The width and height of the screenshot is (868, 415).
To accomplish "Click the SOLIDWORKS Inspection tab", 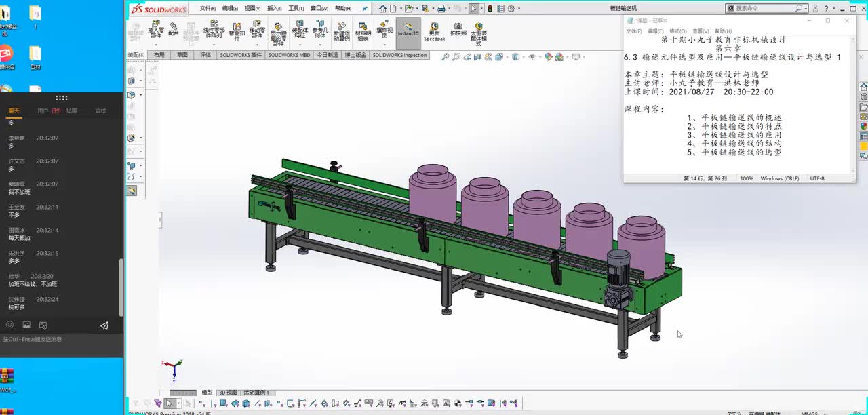I will [399, 55].
